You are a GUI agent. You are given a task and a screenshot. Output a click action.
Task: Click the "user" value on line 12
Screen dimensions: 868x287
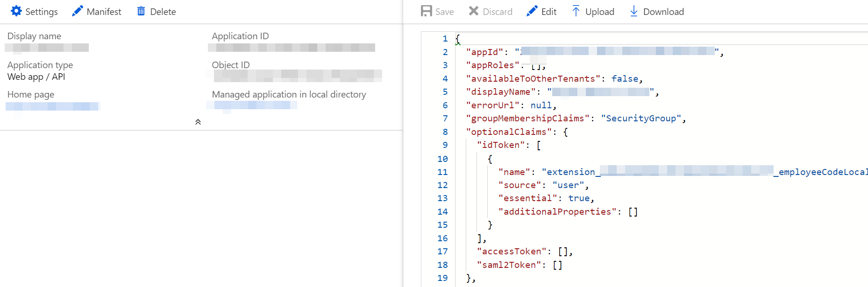coord(569,185)
